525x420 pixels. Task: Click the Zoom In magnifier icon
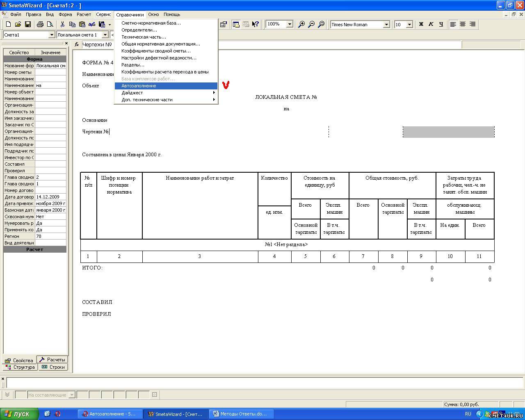[301, 25]
